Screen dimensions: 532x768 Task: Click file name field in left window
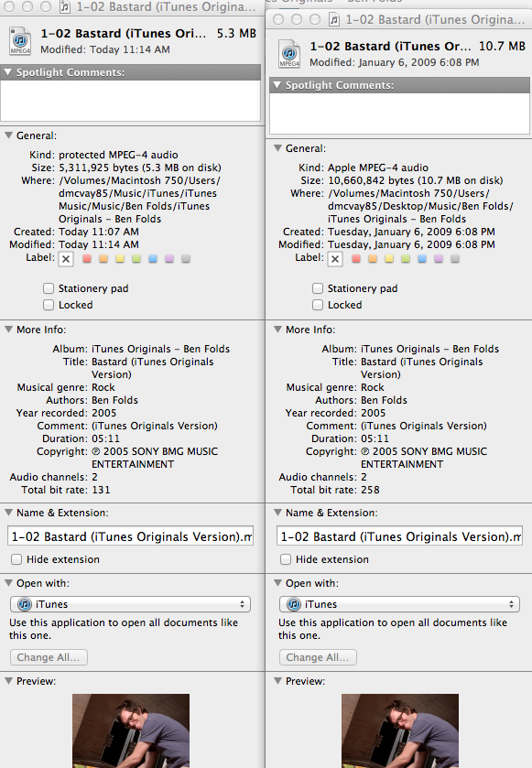point(130,536)
